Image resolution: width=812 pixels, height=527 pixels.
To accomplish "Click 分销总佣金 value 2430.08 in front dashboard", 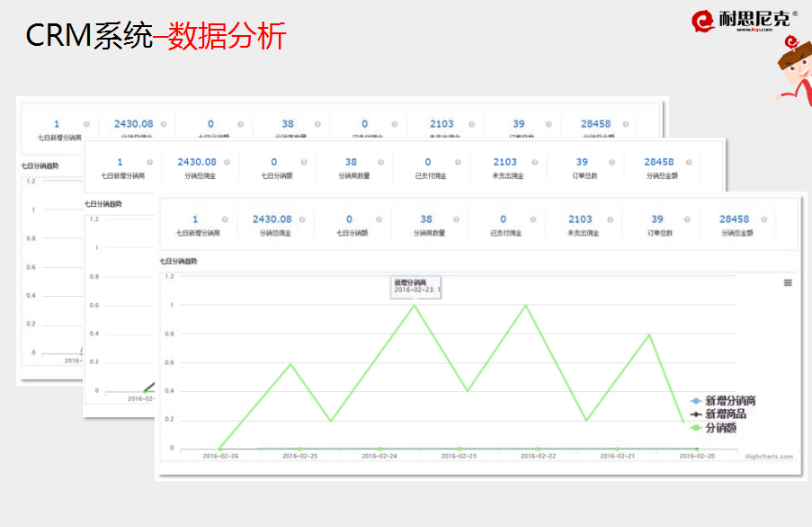I will tap(272, 219).
